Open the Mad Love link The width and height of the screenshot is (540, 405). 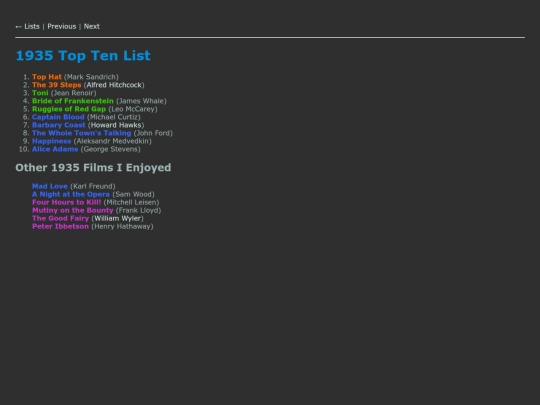(x=50, y=186)
